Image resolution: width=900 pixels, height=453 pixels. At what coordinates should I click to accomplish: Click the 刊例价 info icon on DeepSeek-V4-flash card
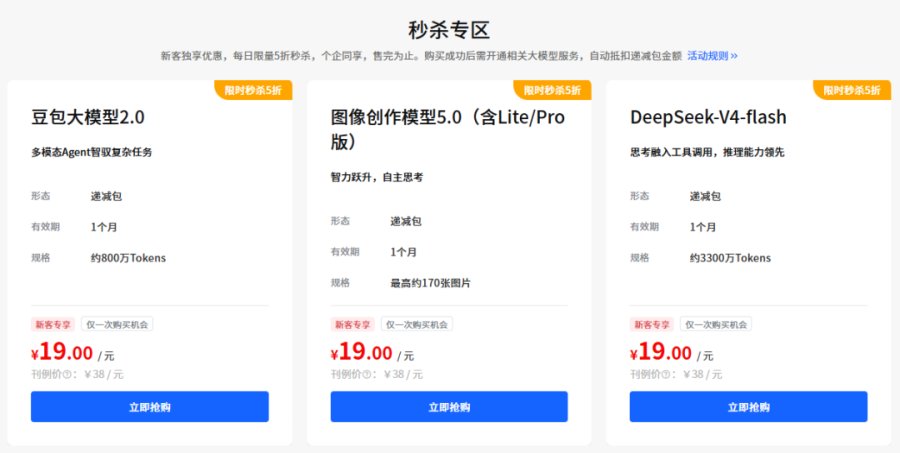[666, 375]
